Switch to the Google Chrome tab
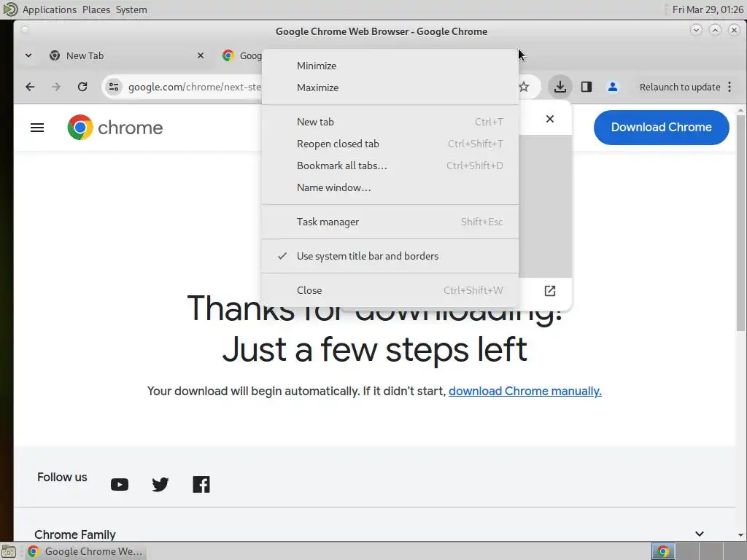This screenshot has width=747, height=560. coord(241,55)
